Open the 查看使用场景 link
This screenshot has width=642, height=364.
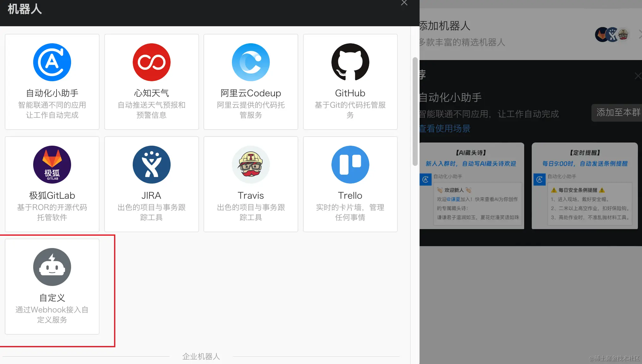pyautogui.click(x=445, y=129)
